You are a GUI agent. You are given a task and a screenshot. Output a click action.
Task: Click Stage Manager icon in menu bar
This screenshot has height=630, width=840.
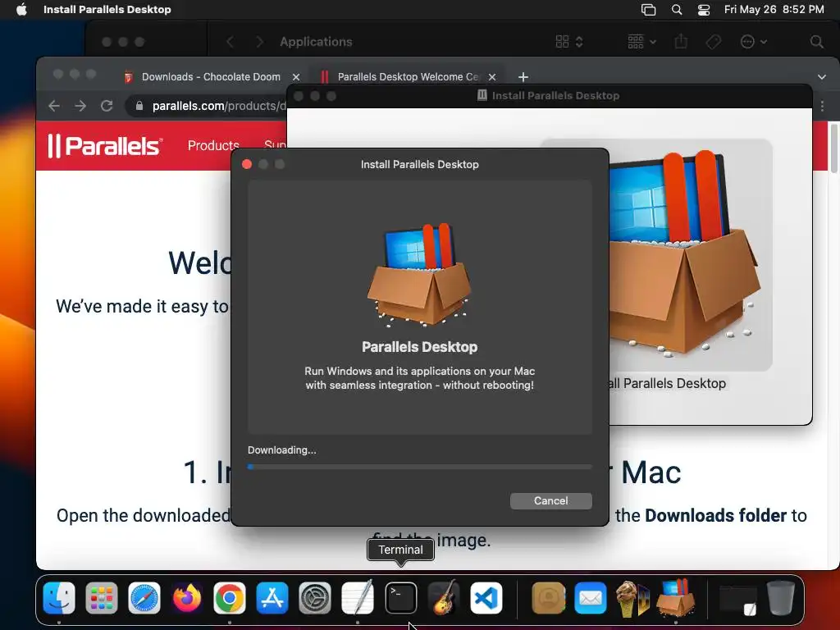click(x=648, y=10)
